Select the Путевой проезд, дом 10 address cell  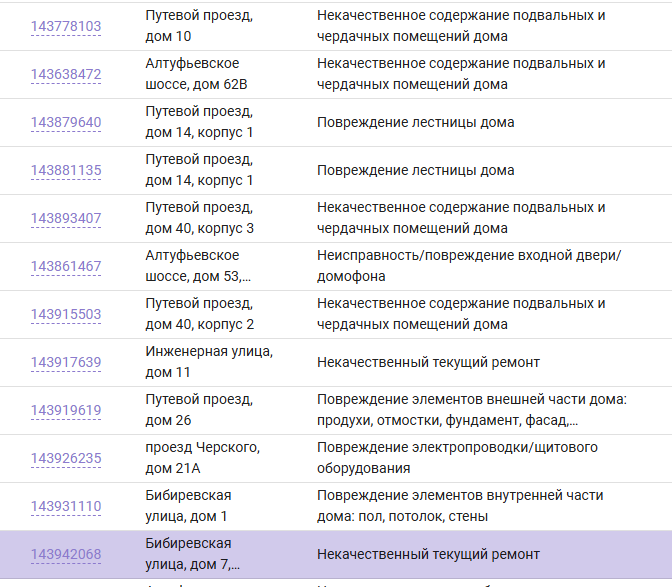point(199,27)
